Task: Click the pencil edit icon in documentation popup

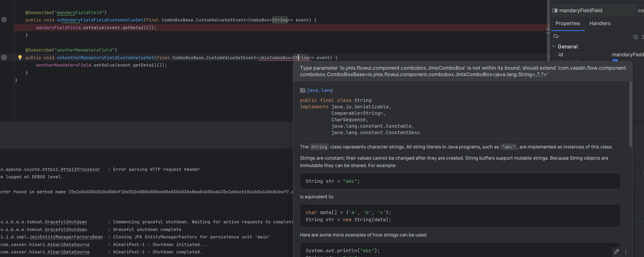Action: pyautogui.click(x=616, y=251)
